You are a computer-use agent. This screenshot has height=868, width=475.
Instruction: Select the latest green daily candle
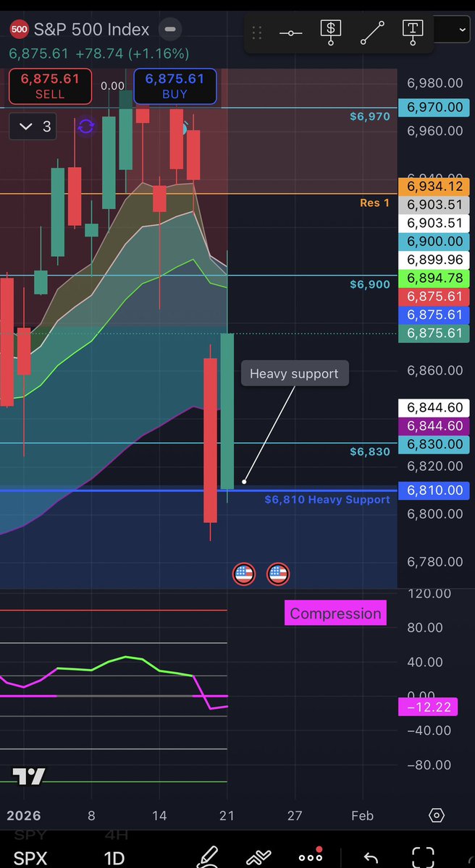pyautogui.click(x=227, y=411)
